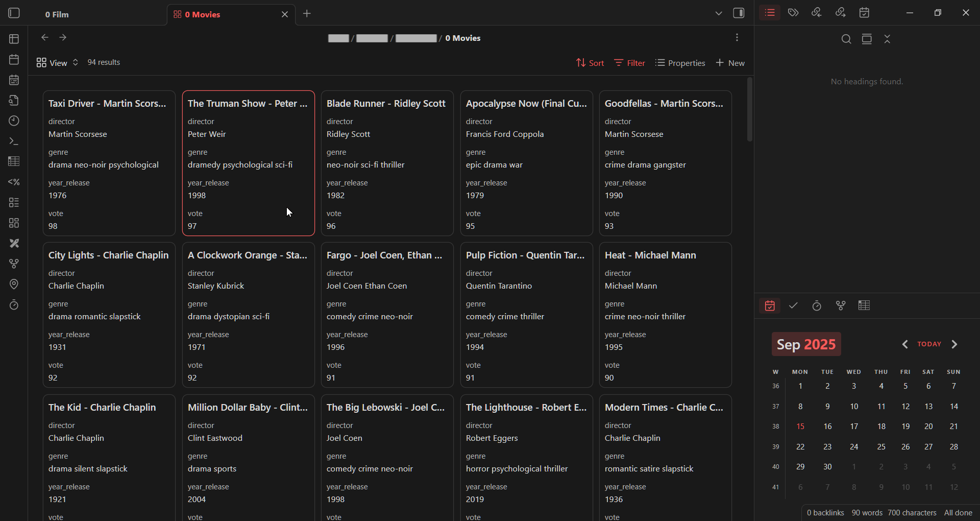This screenshot has width=980, height=521.
Task: Open the Tags pane icon
Action: [x=793, y=13]
